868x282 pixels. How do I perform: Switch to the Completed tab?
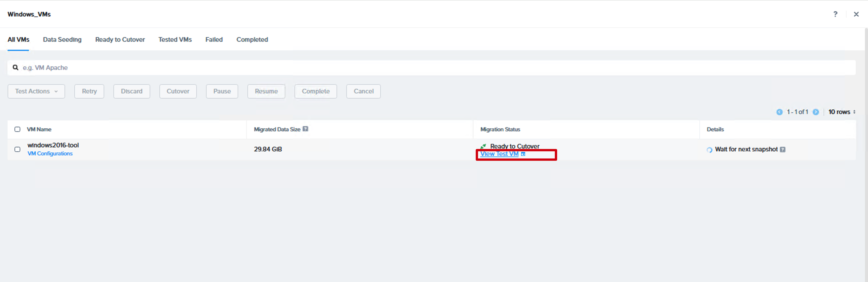click(252, 39)
